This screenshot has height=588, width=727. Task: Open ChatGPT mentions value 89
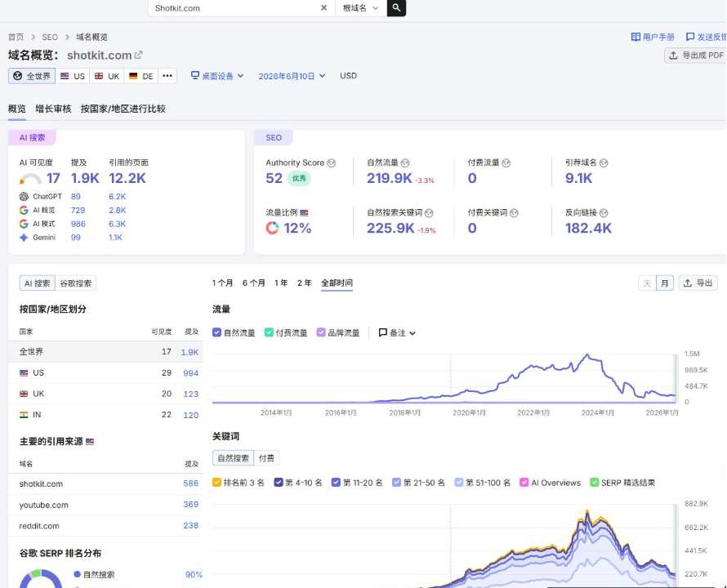76,197
